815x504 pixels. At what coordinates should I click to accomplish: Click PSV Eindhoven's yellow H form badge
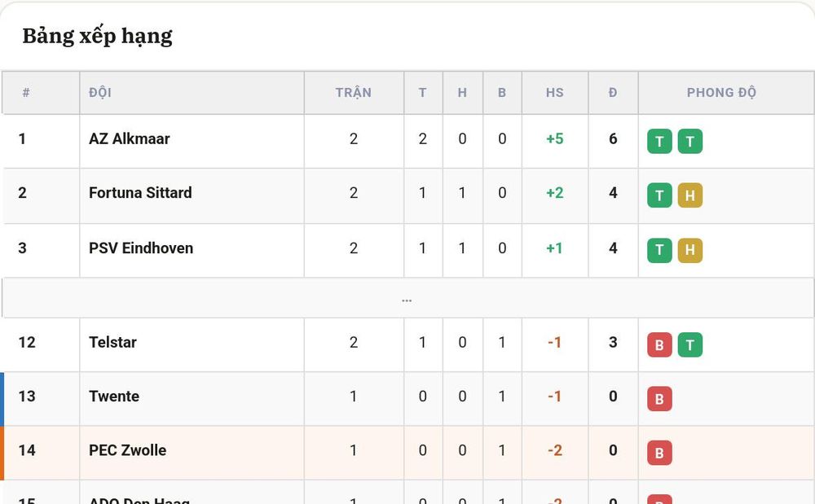point(689,250)
